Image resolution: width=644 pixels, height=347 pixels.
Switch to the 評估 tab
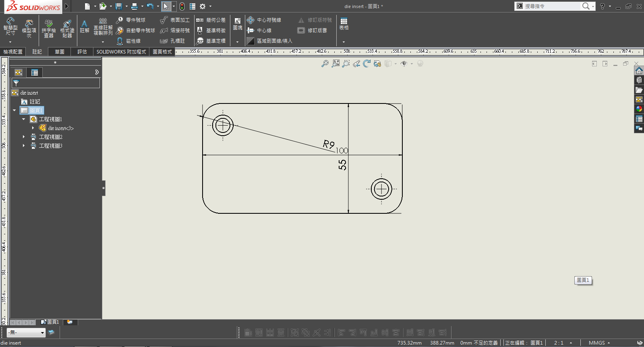click(82, 52)
